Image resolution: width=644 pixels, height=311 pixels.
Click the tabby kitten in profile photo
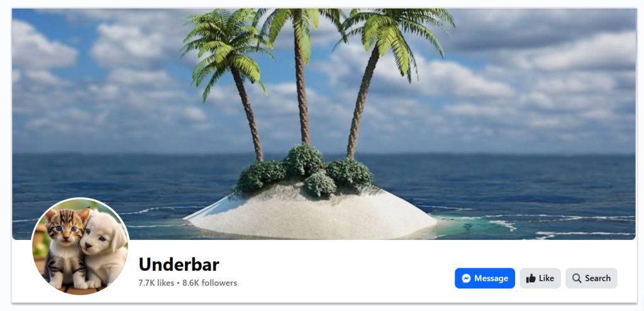click(65, 247)
